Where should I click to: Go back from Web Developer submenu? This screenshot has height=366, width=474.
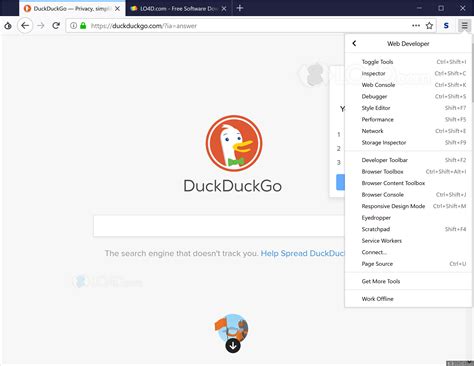coord(354,43)
